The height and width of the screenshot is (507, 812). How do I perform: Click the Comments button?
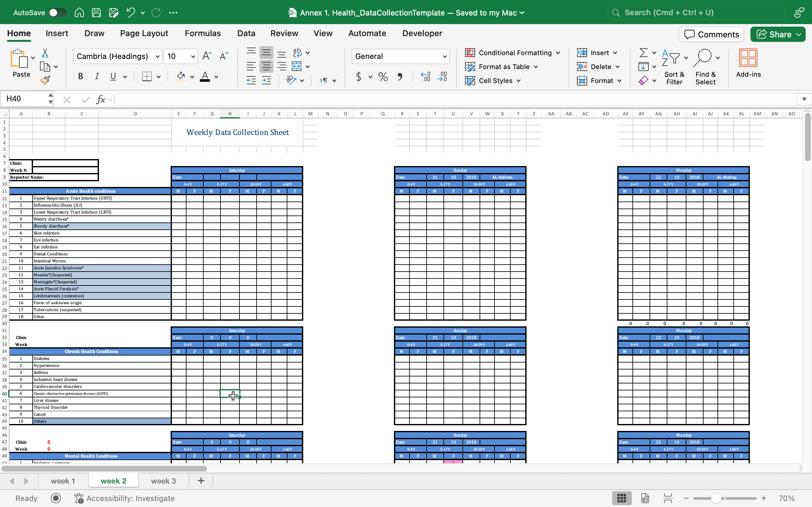[x=711, y=34]
